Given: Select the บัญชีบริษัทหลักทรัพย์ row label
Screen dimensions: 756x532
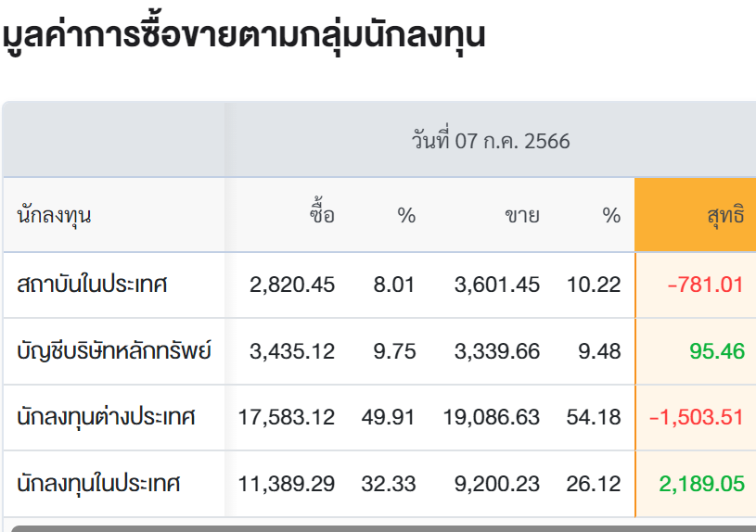Looking at the screenshot, I should tap(114, 351).
